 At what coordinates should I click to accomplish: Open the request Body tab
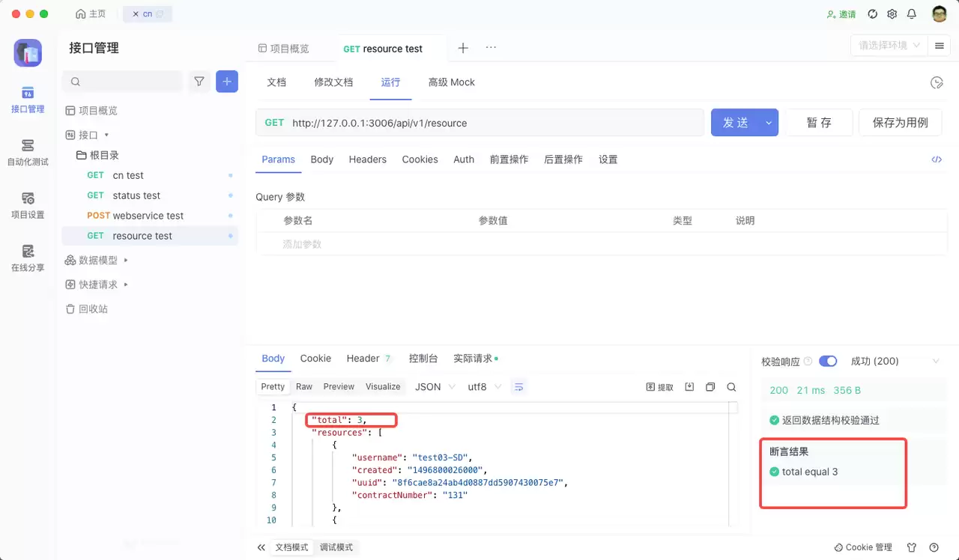[322, 159]
